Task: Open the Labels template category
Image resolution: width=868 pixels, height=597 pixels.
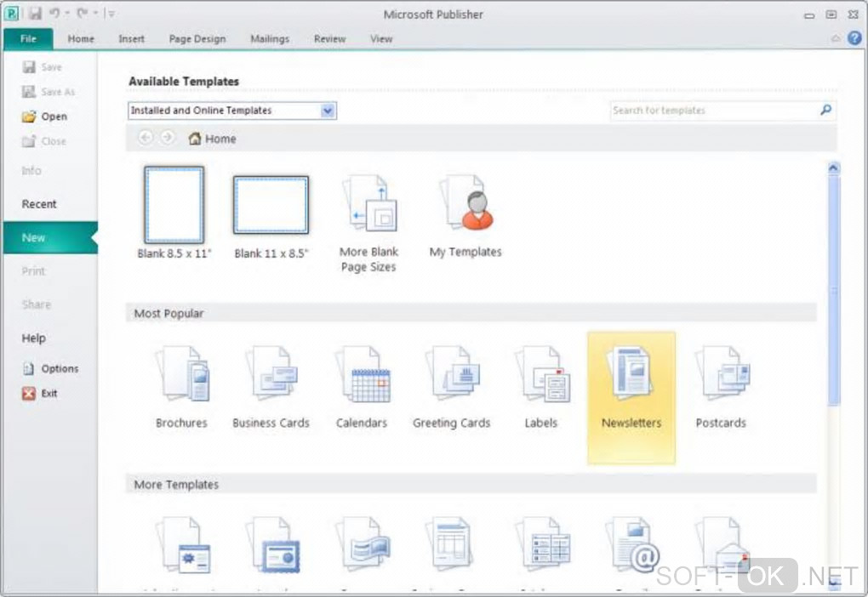Action: point(541,387)
